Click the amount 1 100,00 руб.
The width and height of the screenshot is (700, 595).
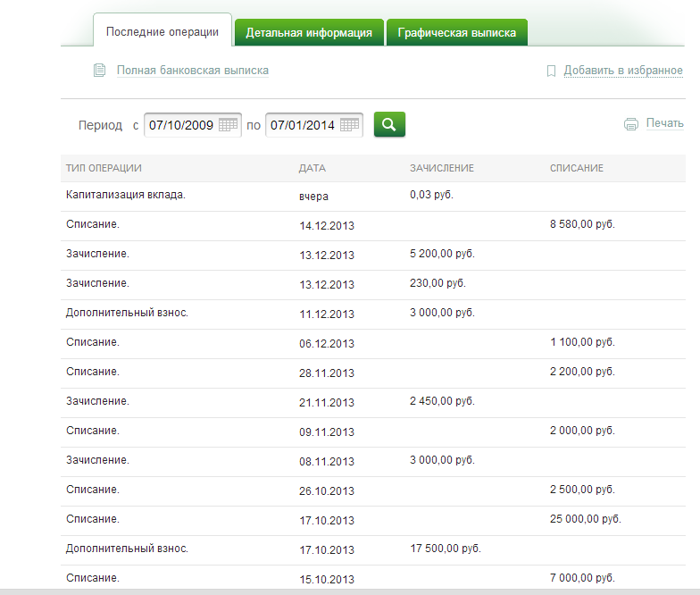(x=582, y=342)
